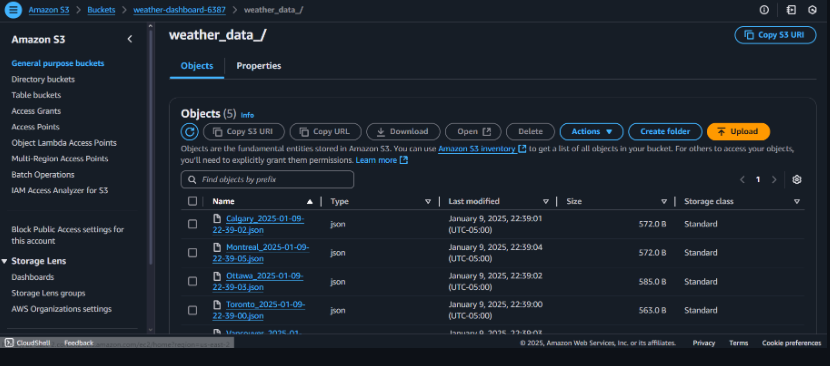Screen dimensions: 830x366
Task: Click the Copy URL button
Action: click(x=326, y=131)
